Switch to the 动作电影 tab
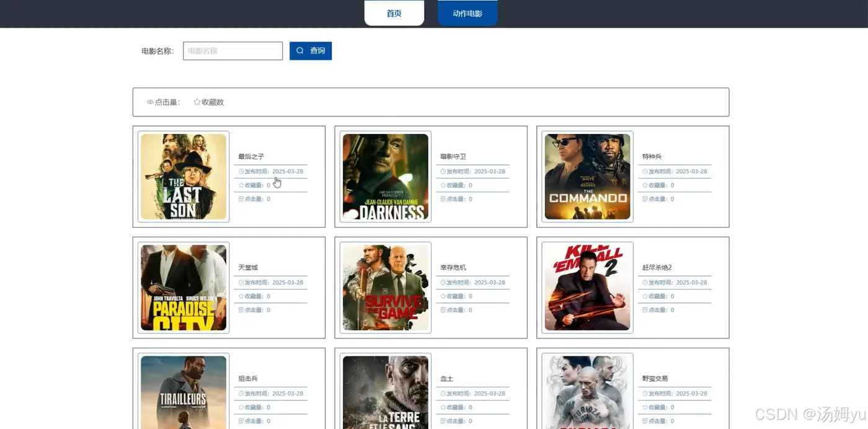This screenshot has height=429, width=868. coord(467,13)
